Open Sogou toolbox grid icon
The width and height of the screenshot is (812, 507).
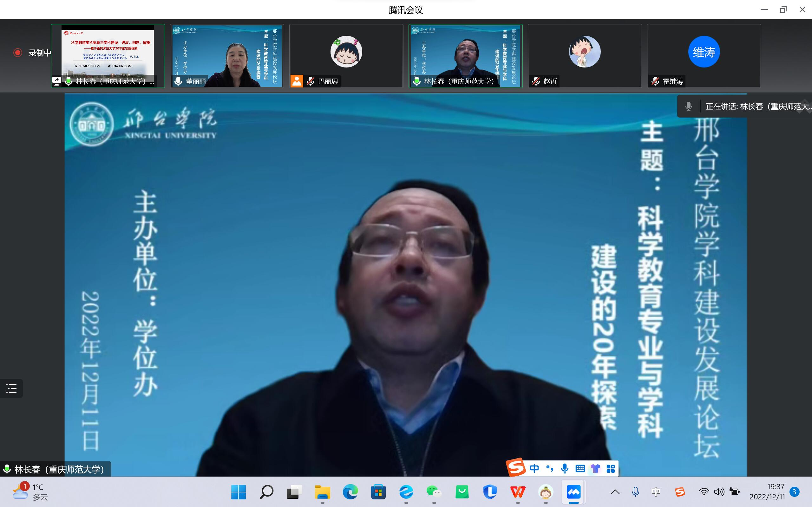click(x=611, y=468)
